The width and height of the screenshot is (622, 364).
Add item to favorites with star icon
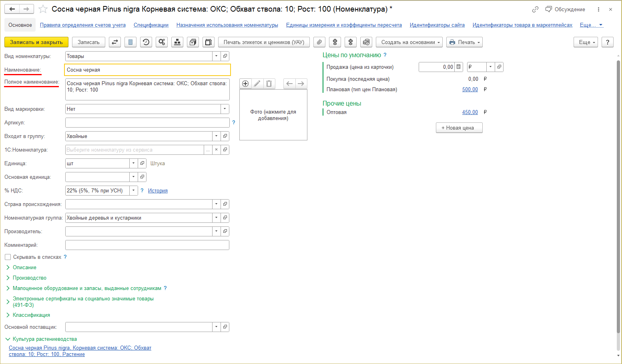tap(43, 9)
